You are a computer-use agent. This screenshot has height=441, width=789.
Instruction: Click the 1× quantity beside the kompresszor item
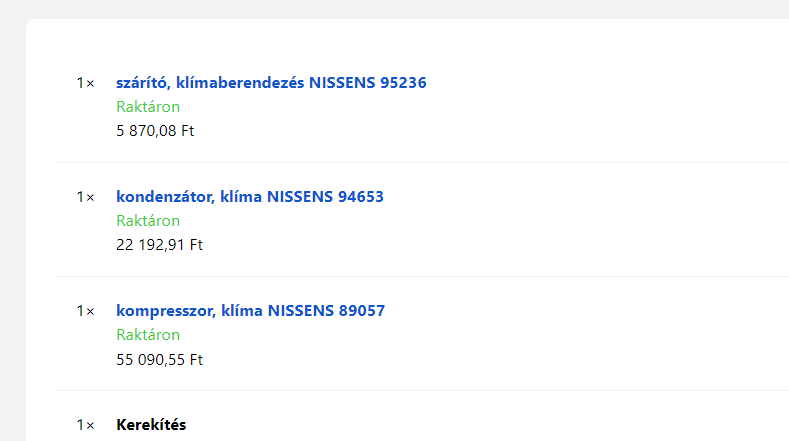coord(85,311)
